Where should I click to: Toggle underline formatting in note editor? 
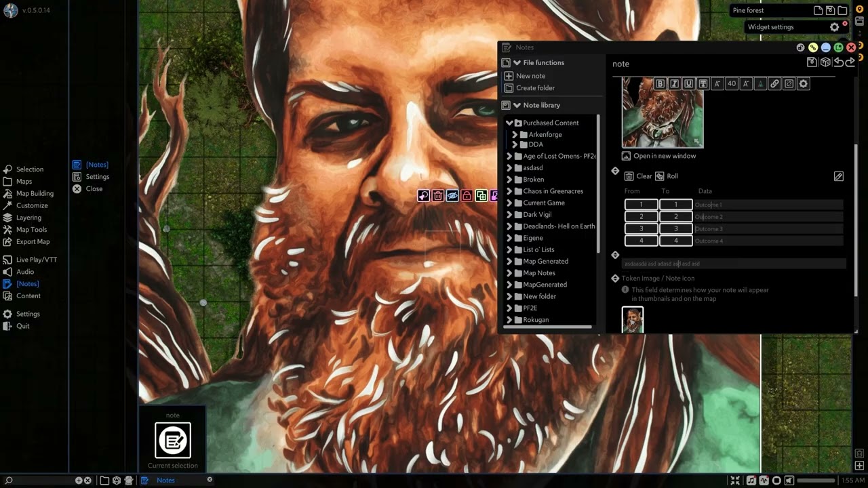click(x=689, y=83)
